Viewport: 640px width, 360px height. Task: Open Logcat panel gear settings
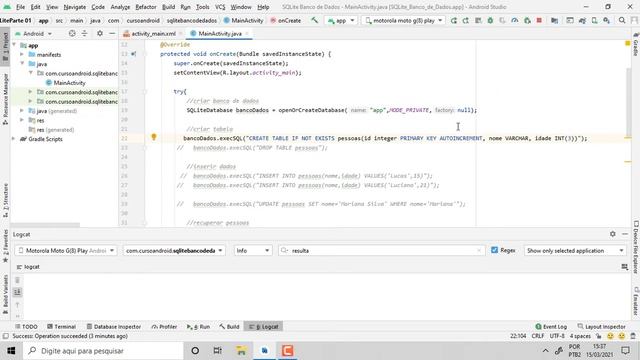[x=613, y=234]
